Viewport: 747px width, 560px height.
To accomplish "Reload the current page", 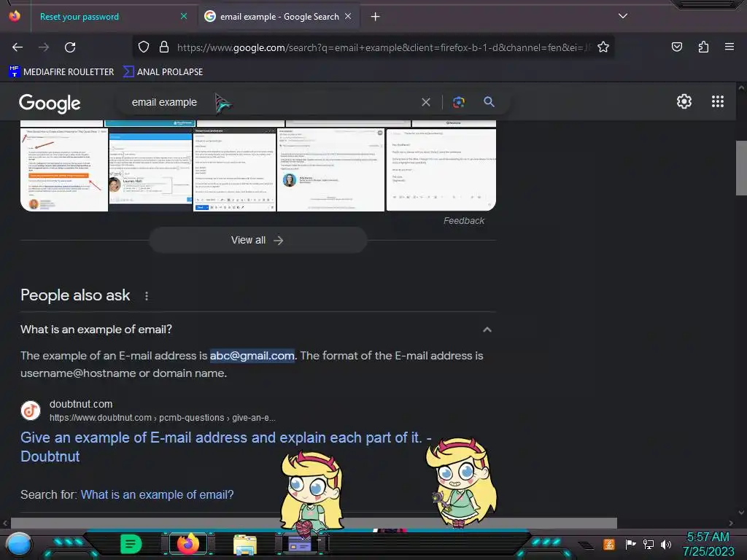I will pos(70,47).
